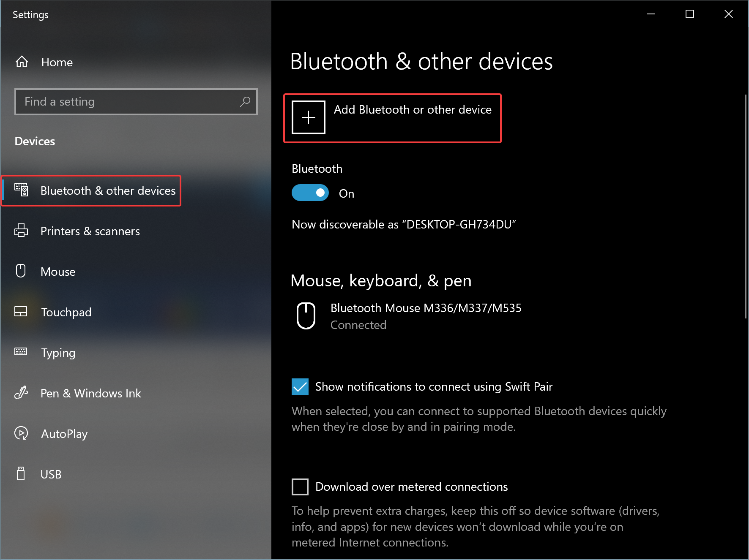Enable Download over metered connections checkbox
The image size is (749, 560).
(x=300, y=487)
